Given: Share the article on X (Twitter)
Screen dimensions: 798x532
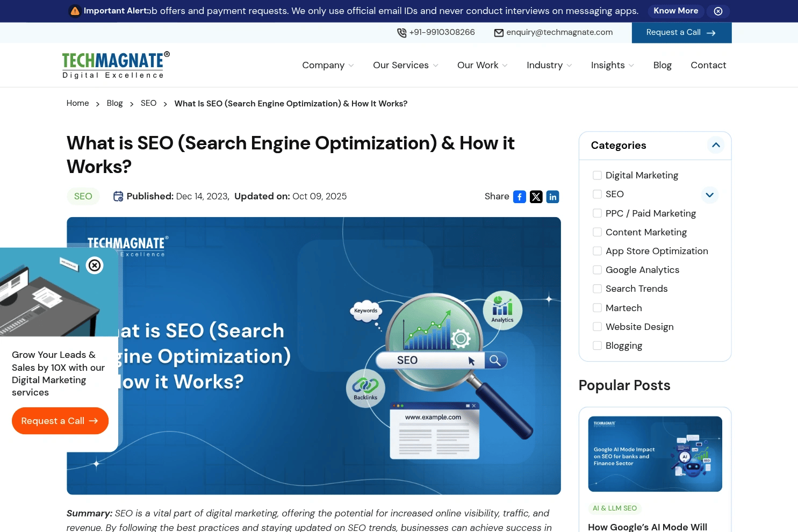Looking at the screenshot, I should (x=536, y=197).
